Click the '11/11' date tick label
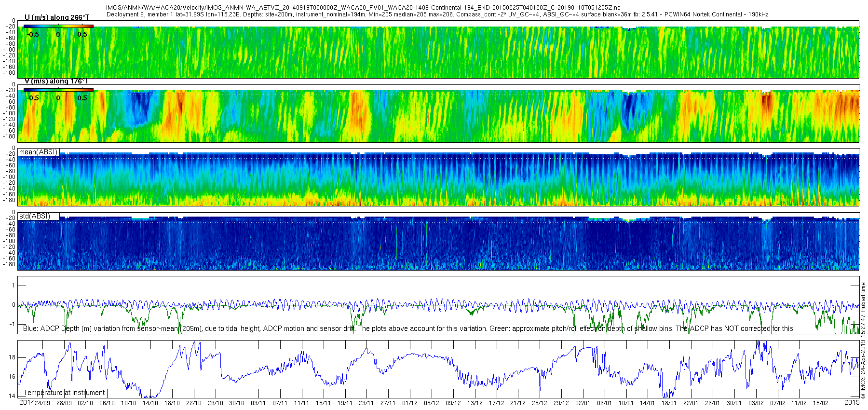 tap(302, 403)
